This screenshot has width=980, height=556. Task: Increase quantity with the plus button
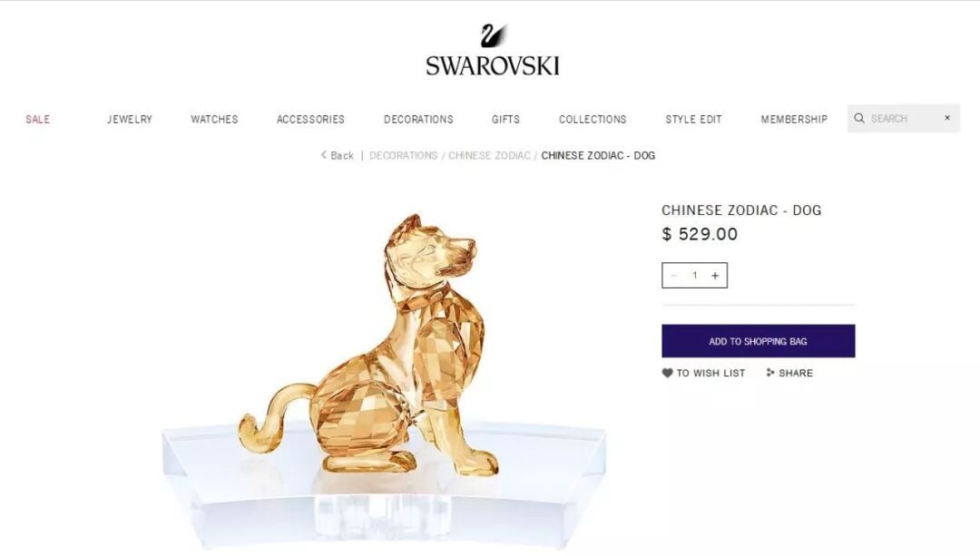[x=715, y=276]
